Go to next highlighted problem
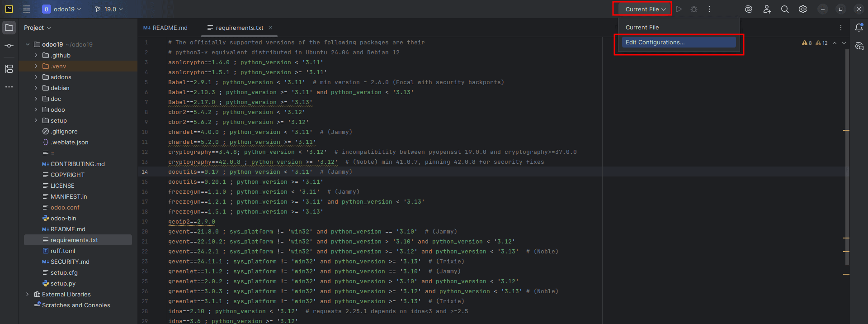 [844, 43]
